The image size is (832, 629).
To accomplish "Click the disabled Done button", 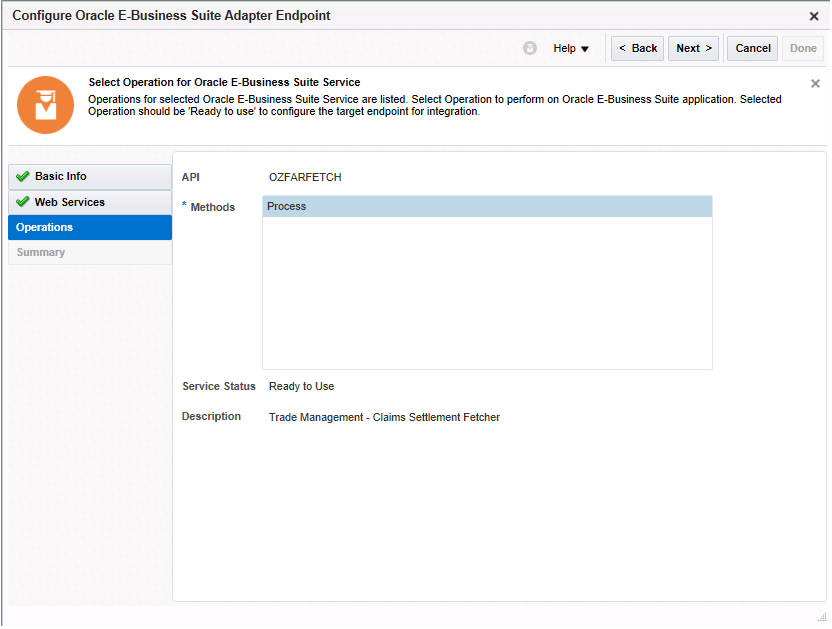I will 803,48.
